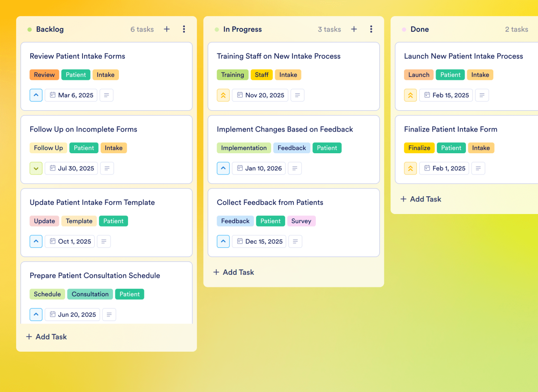Click the description icon on Training Staff card
538x392 pixels.
297,95
